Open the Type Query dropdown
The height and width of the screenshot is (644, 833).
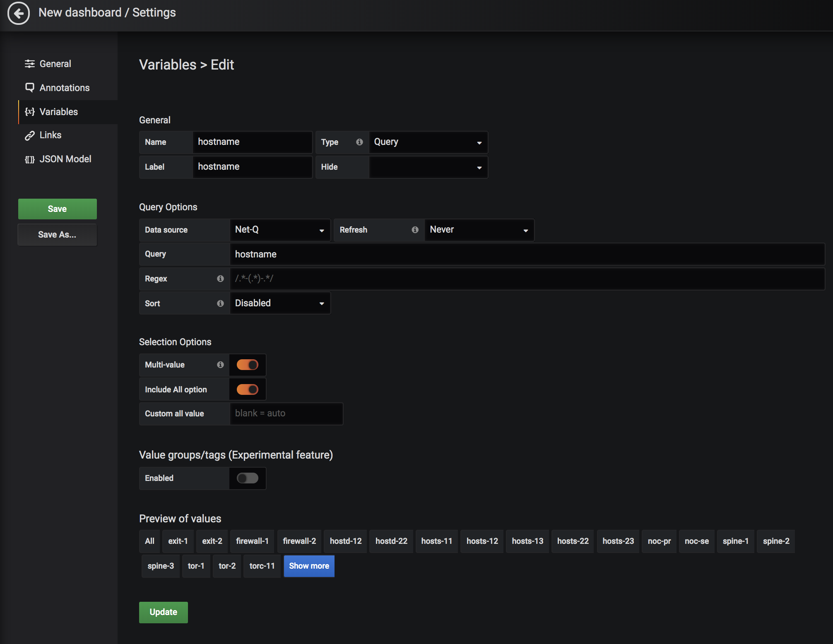tap(428, 142)
